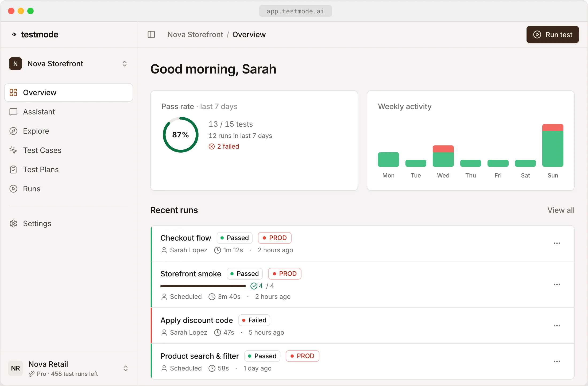The width and height of the screenshot is (588, 386).
Task: Click clock icon beside 1m 12s
Action: pos(218,250)
